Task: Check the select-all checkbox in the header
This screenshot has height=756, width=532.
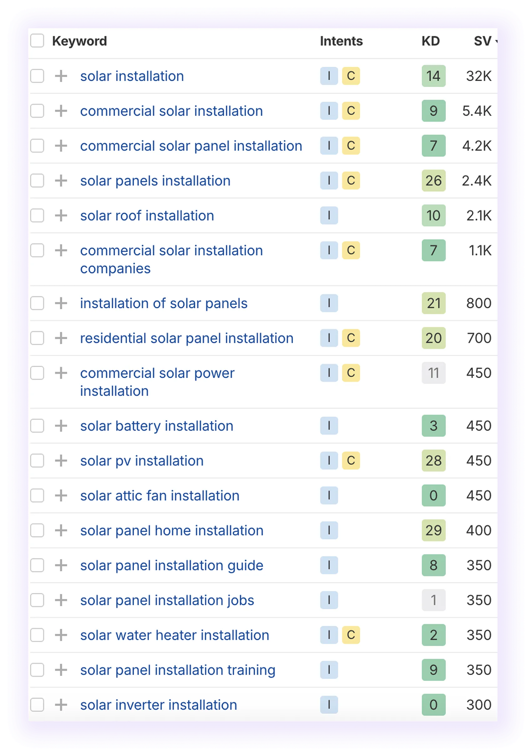Action: [x=37, y=41]
